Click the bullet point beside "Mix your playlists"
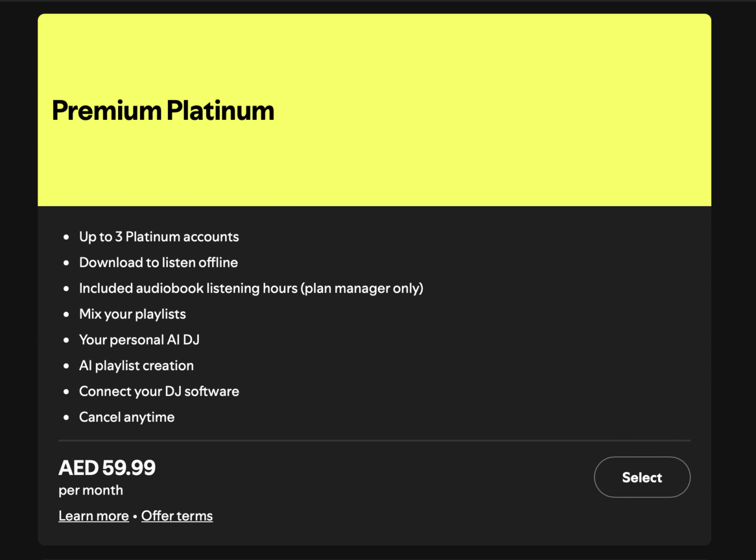The height and width of the screenshot is (560, 756). click(67, 314)
